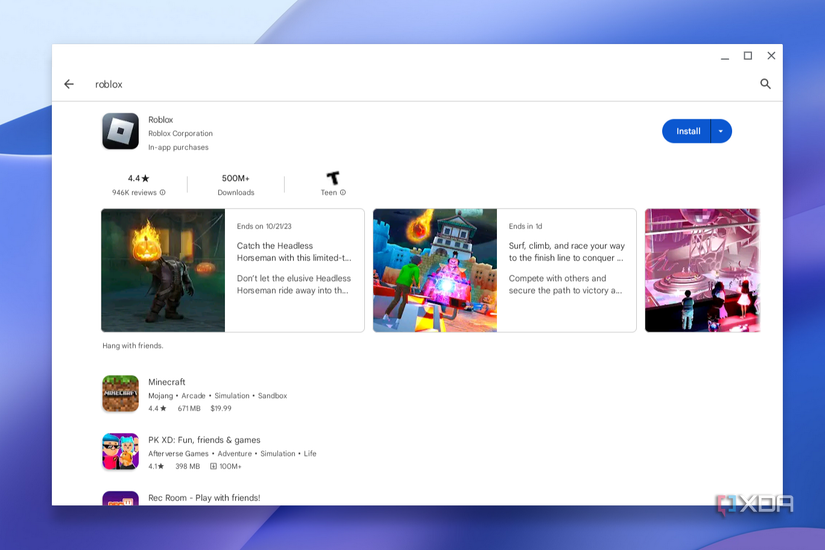Click the In-app purchases label

point(178,147)
